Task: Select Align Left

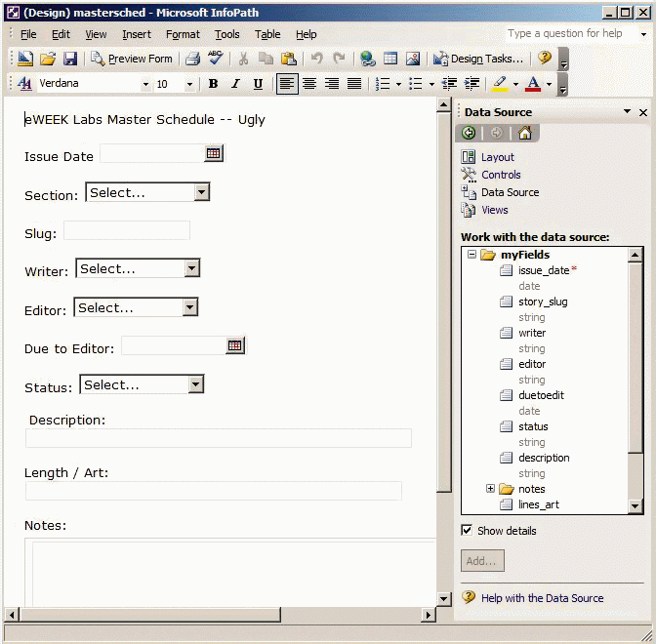Action: [x=287, y=84]
